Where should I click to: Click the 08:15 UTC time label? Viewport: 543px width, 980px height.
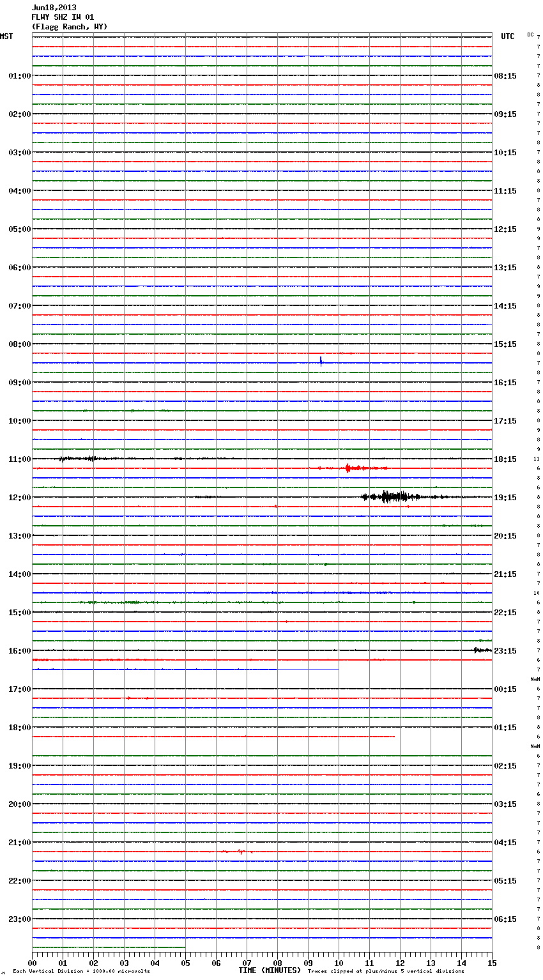point(505,76)
